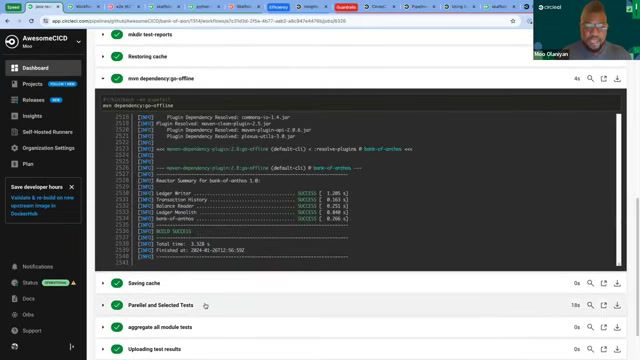Click the Docs document icon

coord(15,298)
